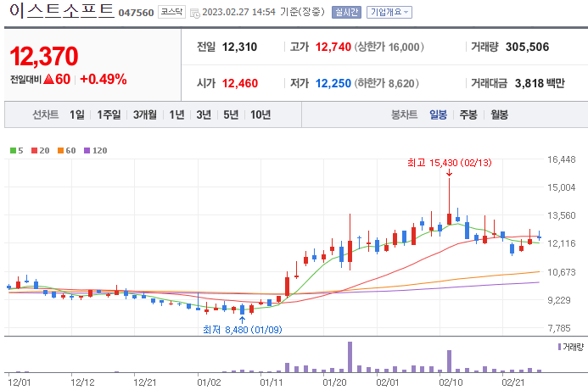Click the 고가 value 12,740

[x=333, y=47]
